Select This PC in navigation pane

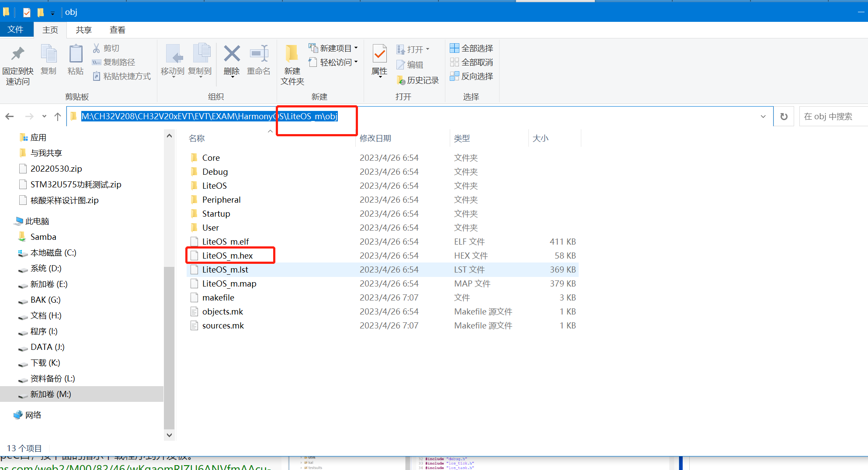(37, 221)
